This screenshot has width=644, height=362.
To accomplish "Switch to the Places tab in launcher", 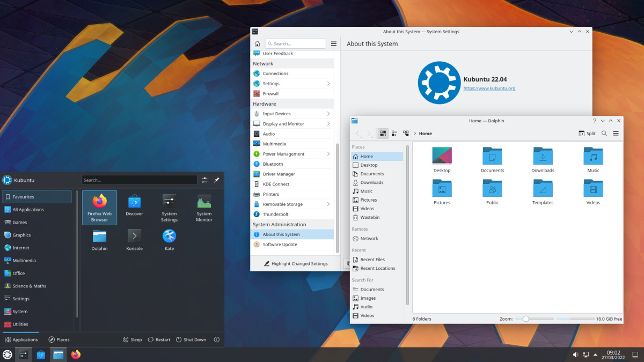I will click(59, 339).
